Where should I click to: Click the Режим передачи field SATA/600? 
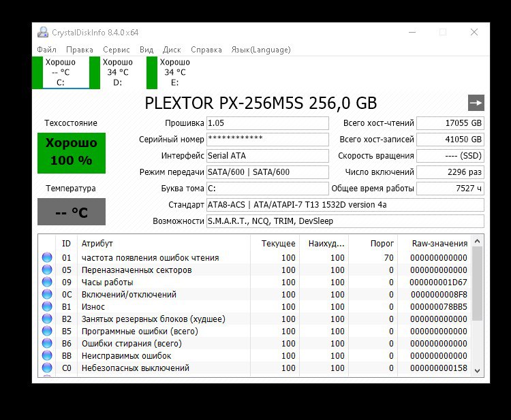tap(268, 172)
